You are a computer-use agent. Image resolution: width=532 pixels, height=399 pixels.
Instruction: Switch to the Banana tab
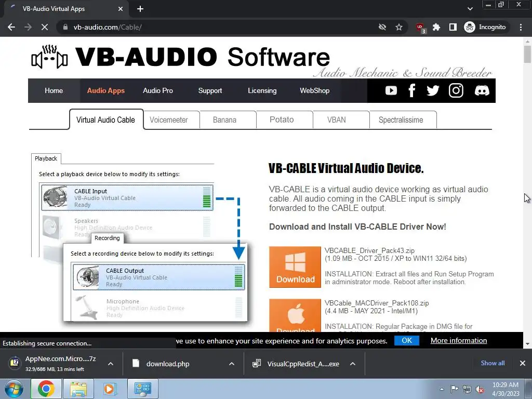pos(228,120)
